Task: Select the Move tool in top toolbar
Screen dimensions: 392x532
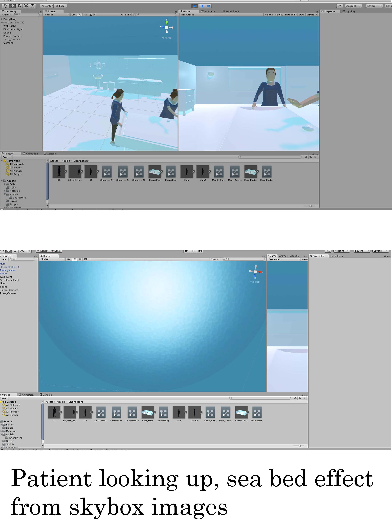Action: tap(12, 6)
